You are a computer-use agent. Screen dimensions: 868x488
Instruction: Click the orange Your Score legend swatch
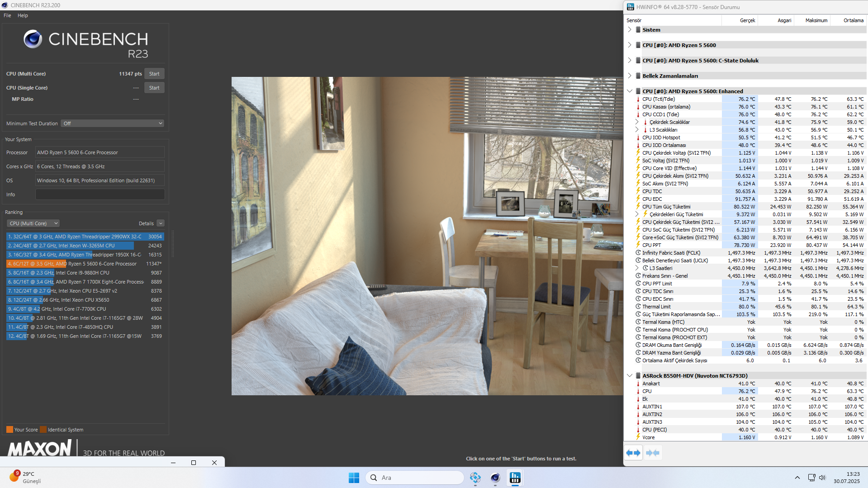tap(9, 430)
